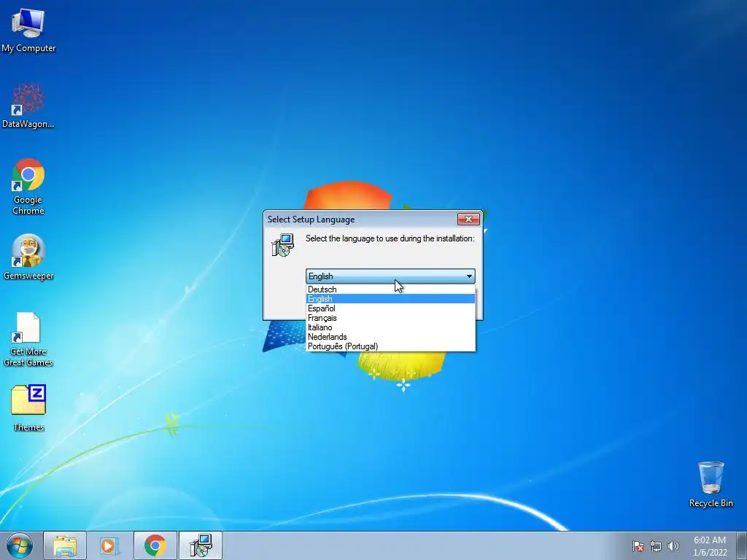The image size is (747, 560).
Task: Open Chrome from the taskbar
Action: coord(155,545)
